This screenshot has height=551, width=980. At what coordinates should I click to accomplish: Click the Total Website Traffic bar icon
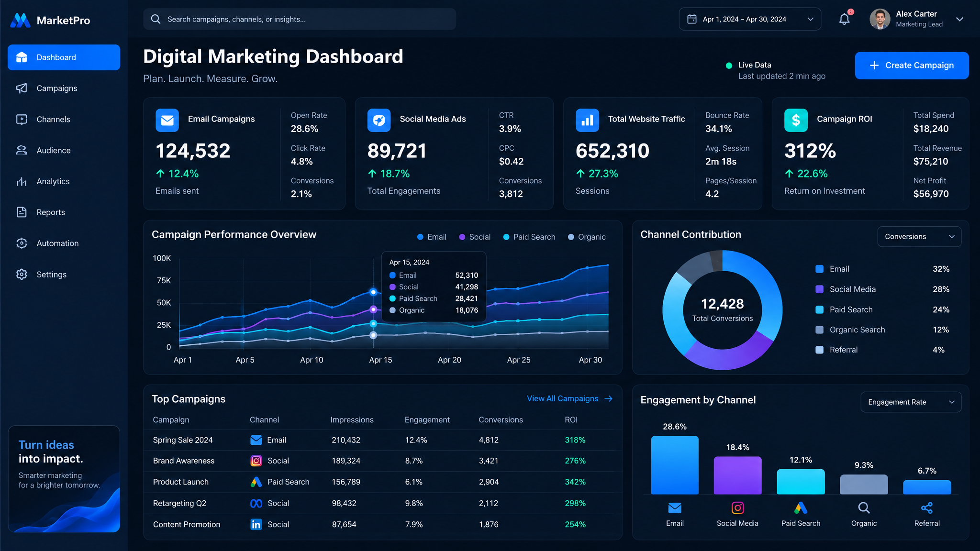tap(587, 120)
